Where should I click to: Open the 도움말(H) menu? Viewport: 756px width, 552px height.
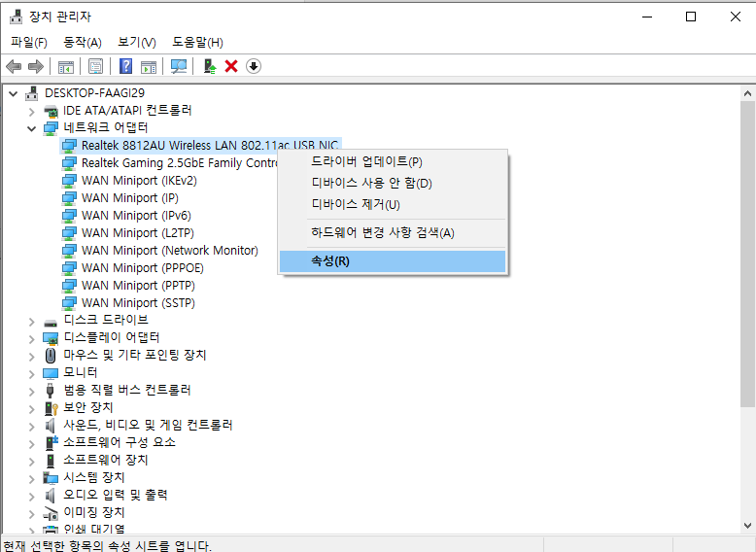197,43
